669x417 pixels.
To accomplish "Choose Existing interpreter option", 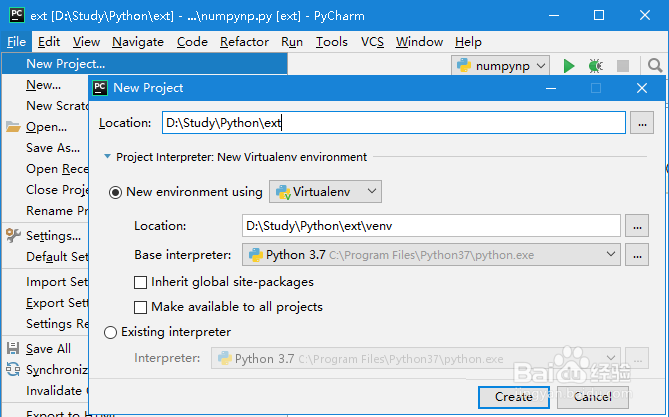I will coord(111,332).
